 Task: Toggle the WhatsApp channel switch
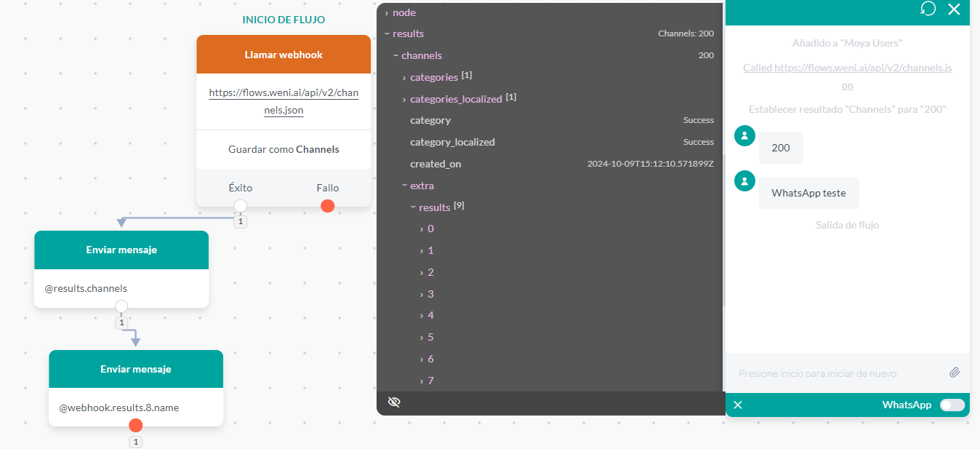click(952, 405)
